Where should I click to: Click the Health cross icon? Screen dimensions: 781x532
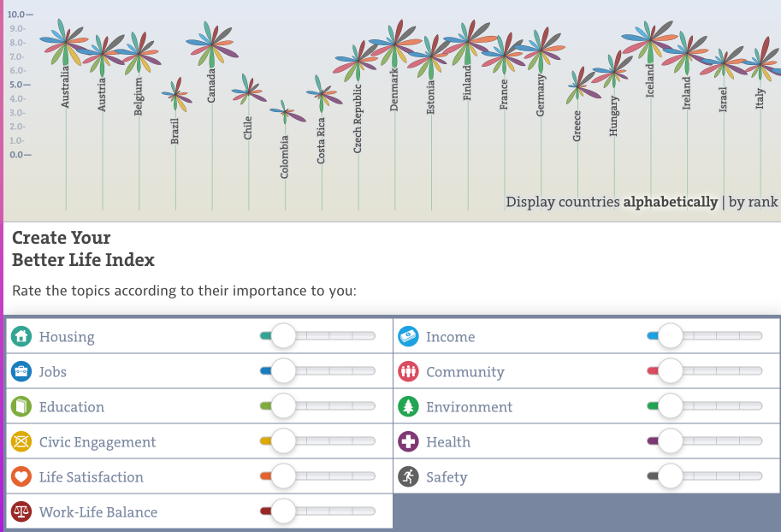point(409,441)
